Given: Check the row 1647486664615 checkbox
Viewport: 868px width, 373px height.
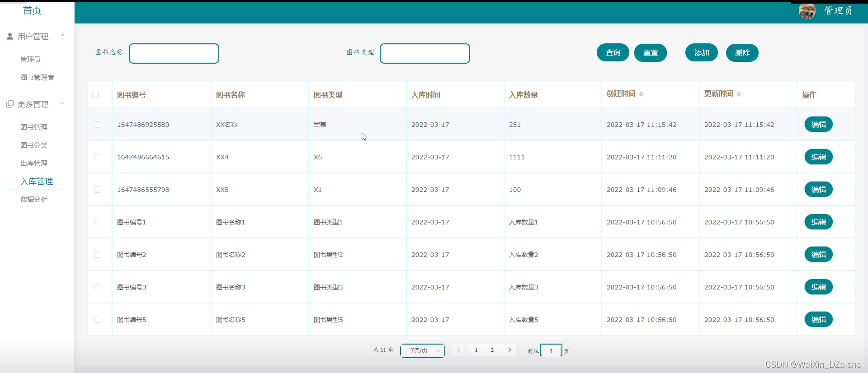Looking at the screenshot, I should click(x=97, y=157).
